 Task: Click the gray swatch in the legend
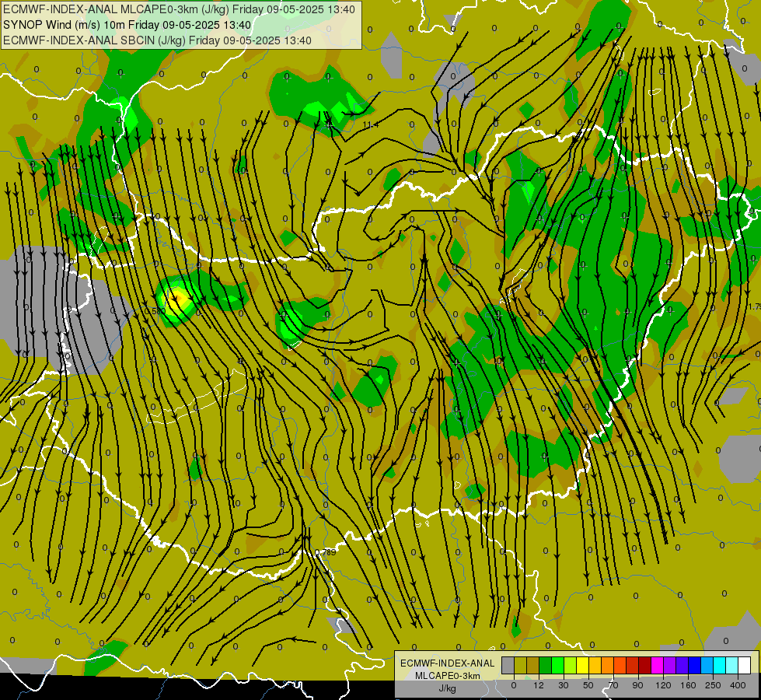coord(508,666)
